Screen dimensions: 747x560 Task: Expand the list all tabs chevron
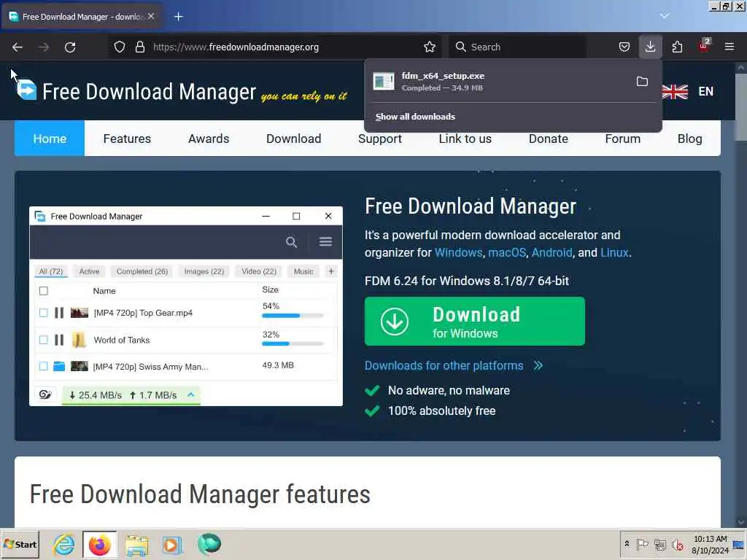[665, 16]
